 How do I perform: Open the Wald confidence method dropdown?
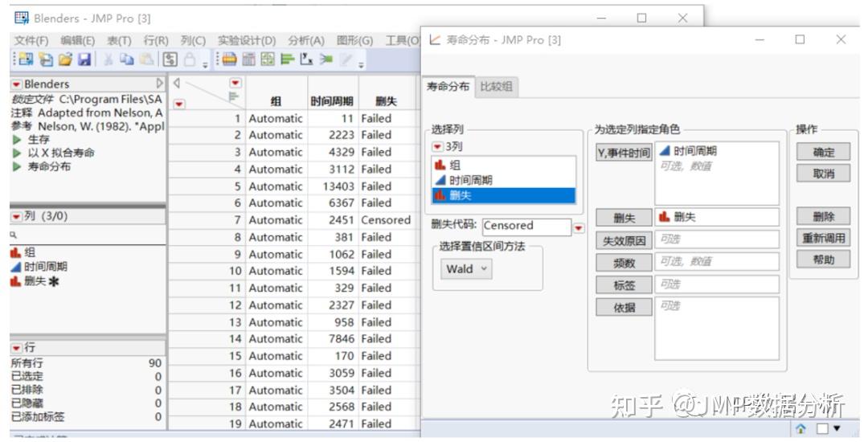click(466, 269)
